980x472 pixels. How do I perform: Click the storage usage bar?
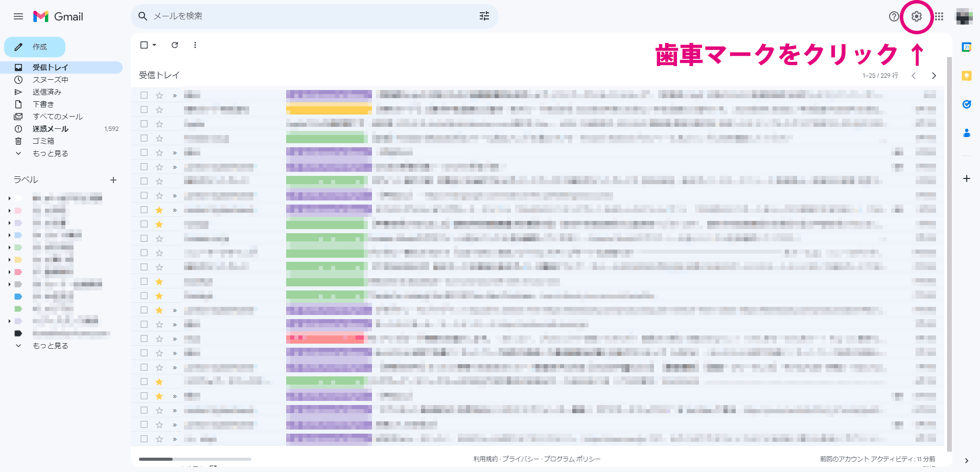click(x=195, y=459)
